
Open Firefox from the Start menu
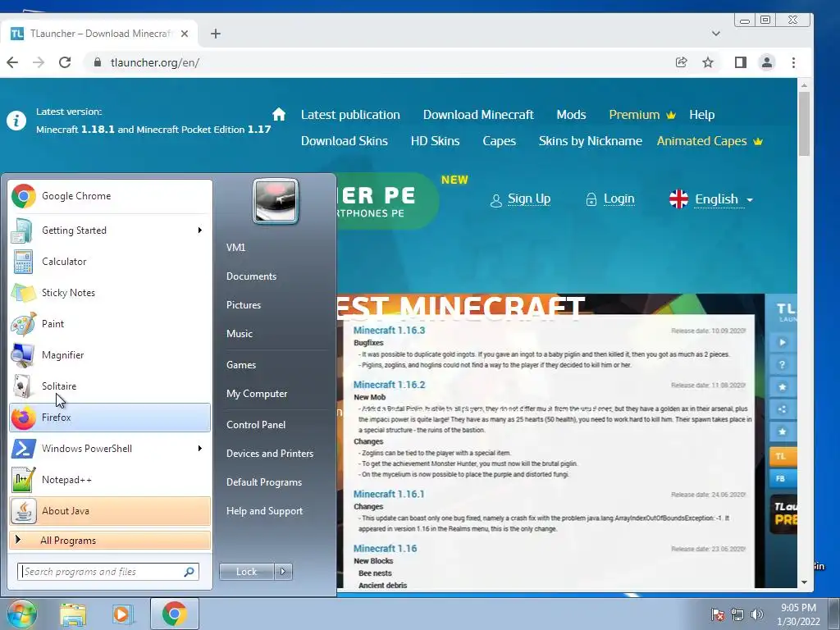tap(110, 418)
